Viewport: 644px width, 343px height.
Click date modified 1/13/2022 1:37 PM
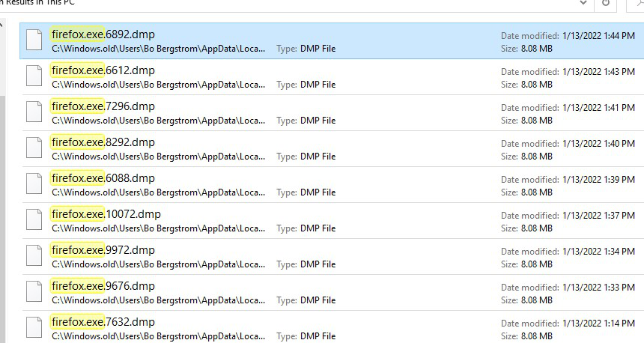[x=598, y=215]
